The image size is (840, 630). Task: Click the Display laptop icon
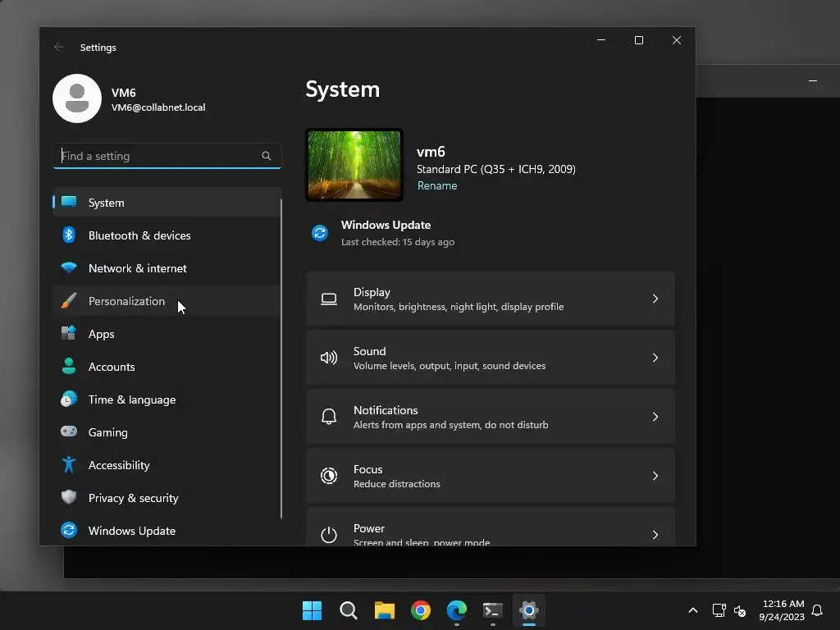tap(329, 299)
